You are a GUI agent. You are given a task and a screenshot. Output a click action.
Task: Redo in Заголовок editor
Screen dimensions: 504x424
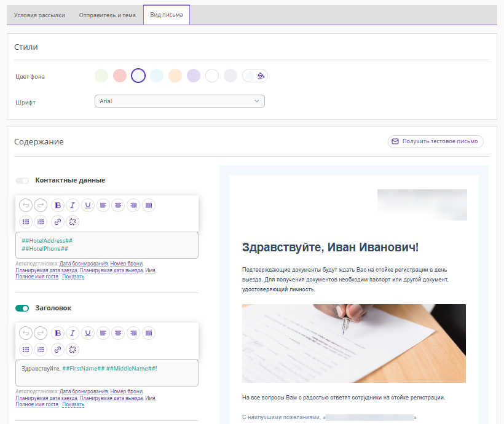click(41, 333)
